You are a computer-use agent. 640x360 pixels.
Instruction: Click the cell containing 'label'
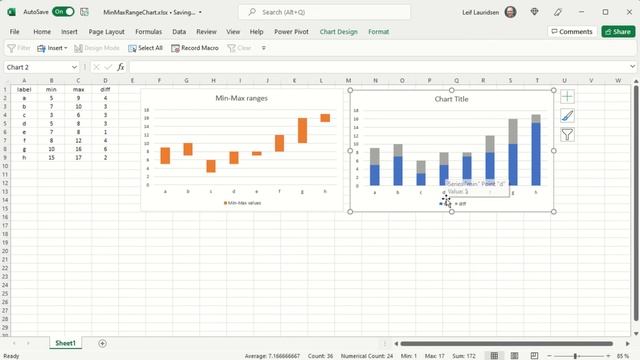[24, 89]
